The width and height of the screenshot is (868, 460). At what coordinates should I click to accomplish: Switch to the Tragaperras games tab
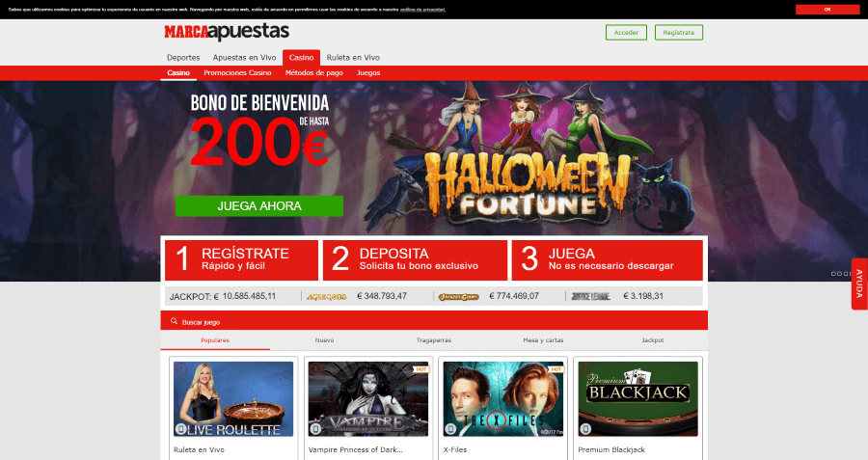pos(433,340)
